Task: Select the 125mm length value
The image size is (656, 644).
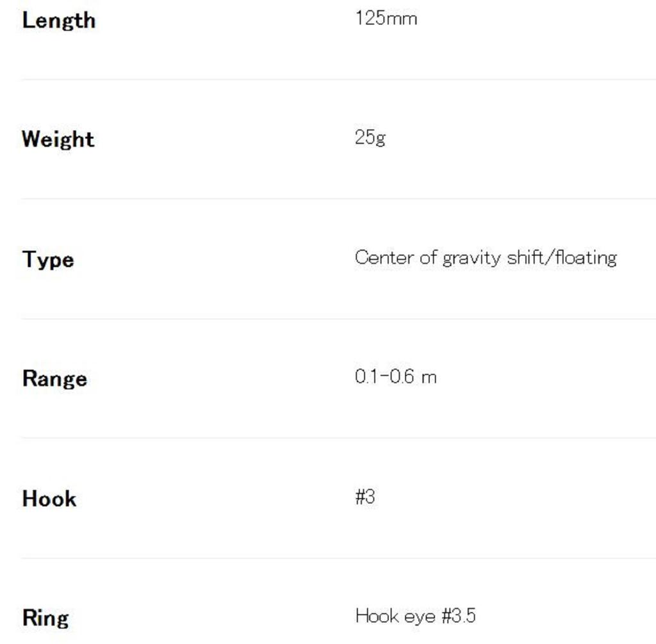Action: coord(386,18)
